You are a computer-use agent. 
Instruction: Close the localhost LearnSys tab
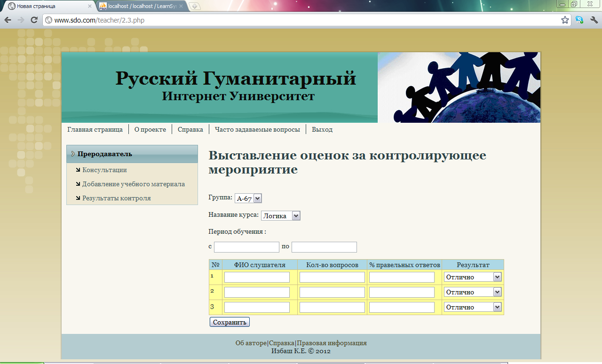[x=181, y=6]
